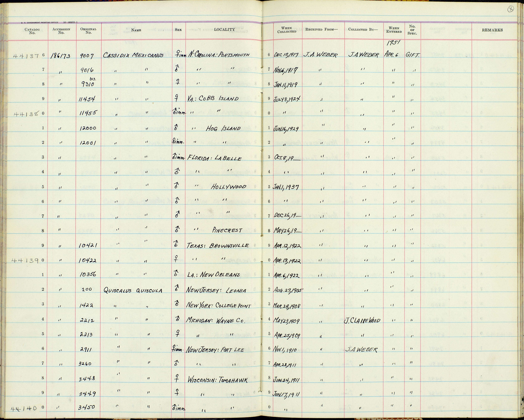The width and height of the screenshot is (524, 420).
Task: Click the 'When Collected' column header
Action: (x=287, y=30)
